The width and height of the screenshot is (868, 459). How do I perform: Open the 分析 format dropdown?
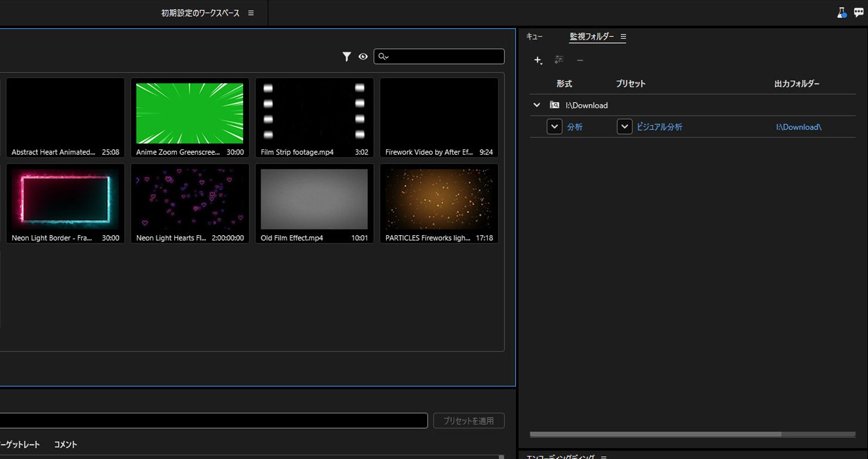tap(554, 127)
